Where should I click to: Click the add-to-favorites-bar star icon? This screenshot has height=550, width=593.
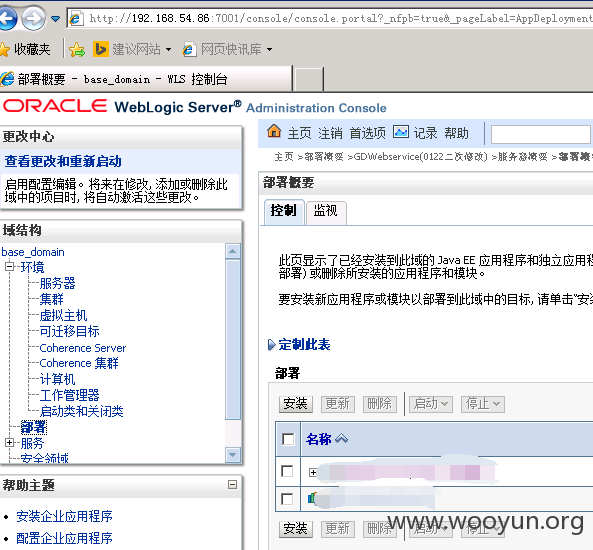tap(77, 49)
